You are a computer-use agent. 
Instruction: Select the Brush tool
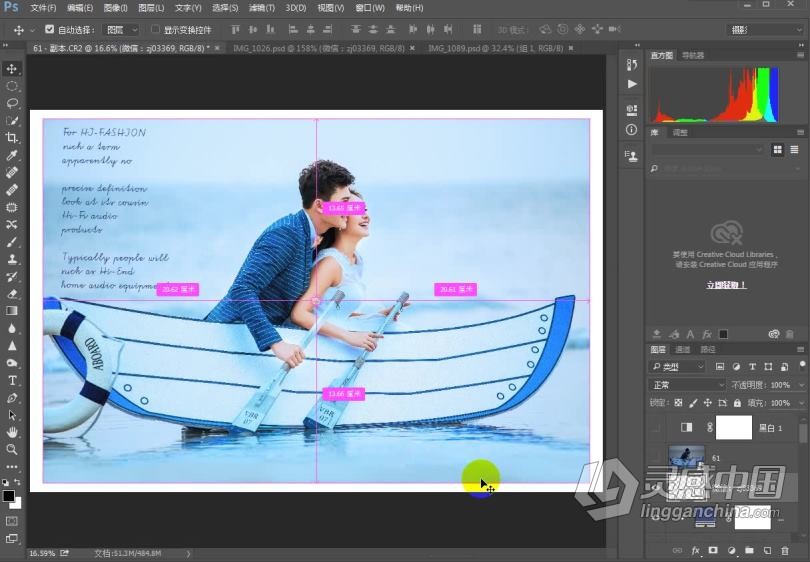pyautogui.click(x=11, y=242)
